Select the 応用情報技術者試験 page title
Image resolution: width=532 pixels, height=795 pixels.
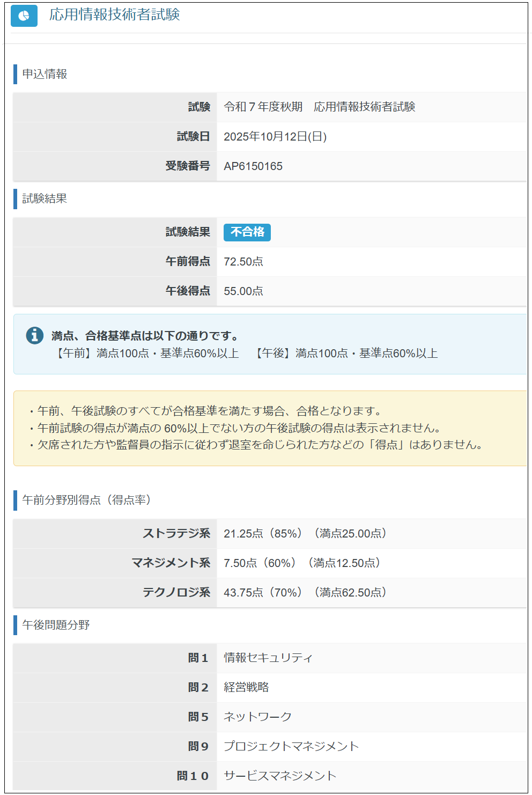click(114, 14)
